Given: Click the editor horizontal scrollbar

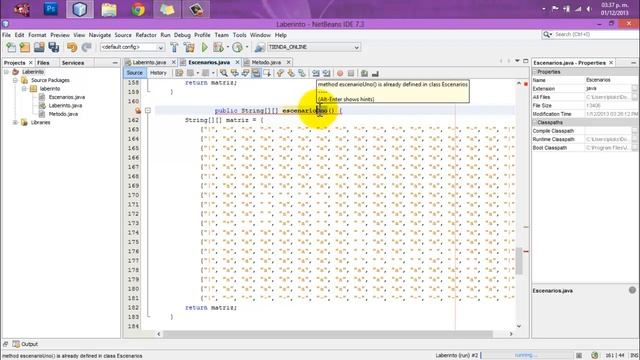Looking at the screenshot, I should 328,334.
